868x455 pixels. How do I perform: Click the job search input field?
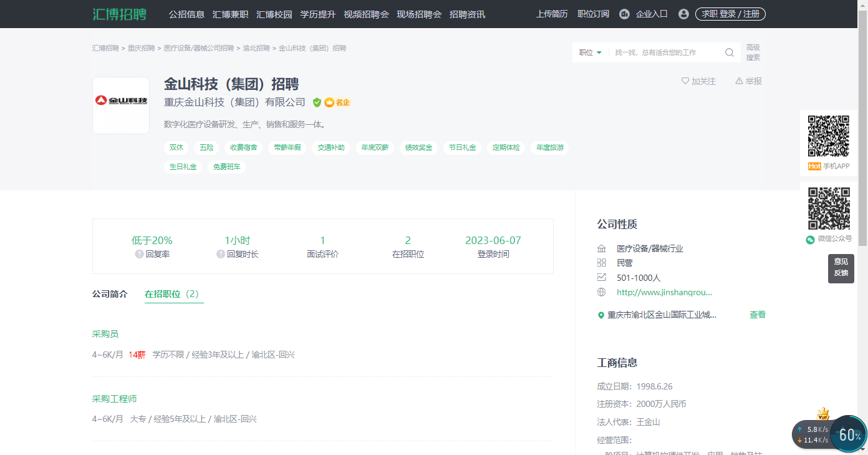[666, 52]
